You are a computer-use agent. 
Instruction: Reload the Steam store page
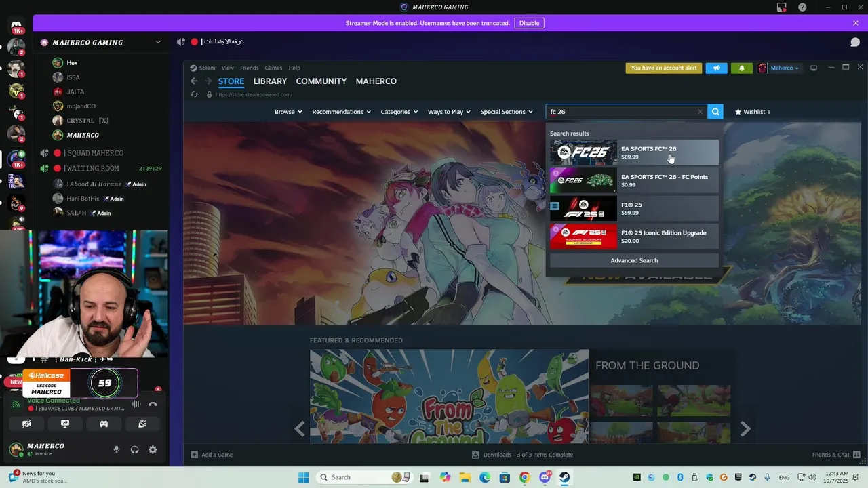195,94
